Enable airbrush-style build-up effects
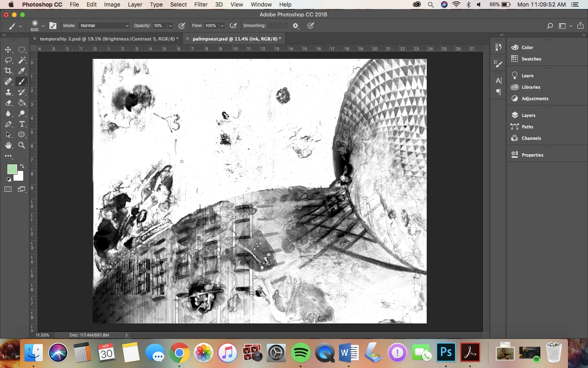This screenshot has height=368, width=588. (x=233, y=25)
